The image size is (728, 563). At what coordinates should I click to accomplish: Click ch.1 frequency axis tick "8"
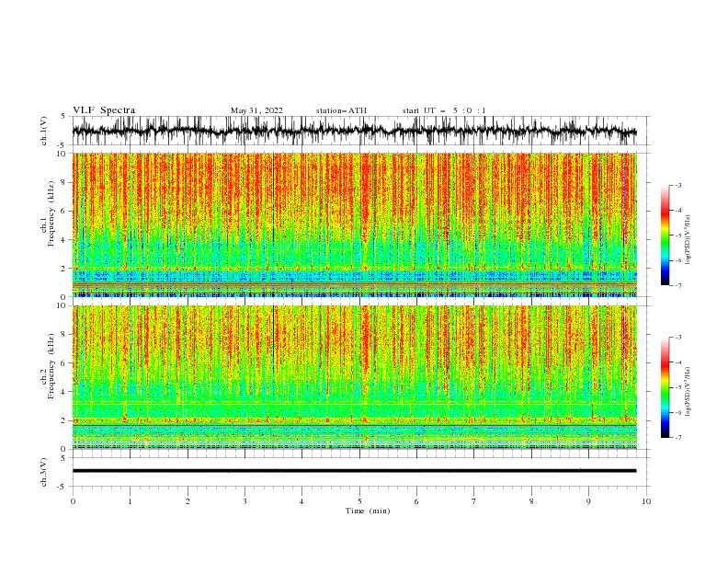(x=63, y=182)
